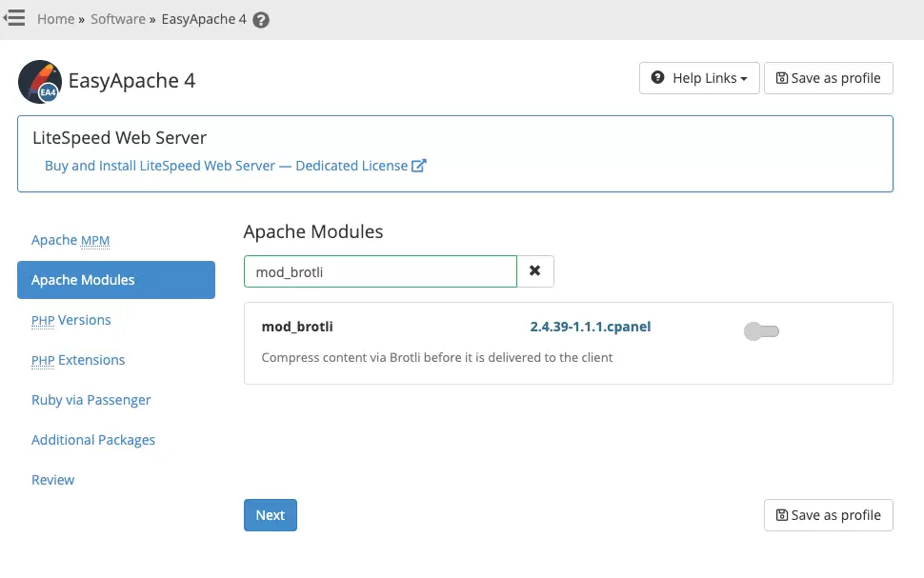Switch to Ruby via Passenger section
This screenshot has height=578, width=924.
click(x=91, y=400)
